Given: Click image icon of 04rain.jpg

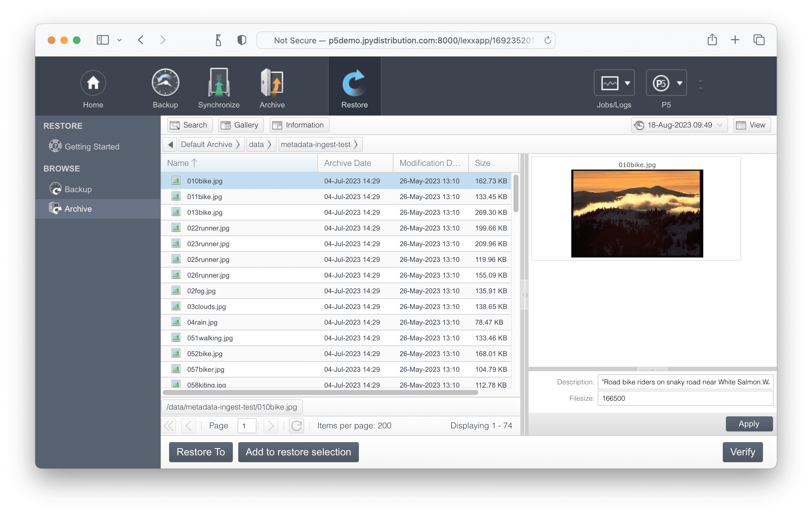Looking at the screenshot, I should tap(176, 322).
